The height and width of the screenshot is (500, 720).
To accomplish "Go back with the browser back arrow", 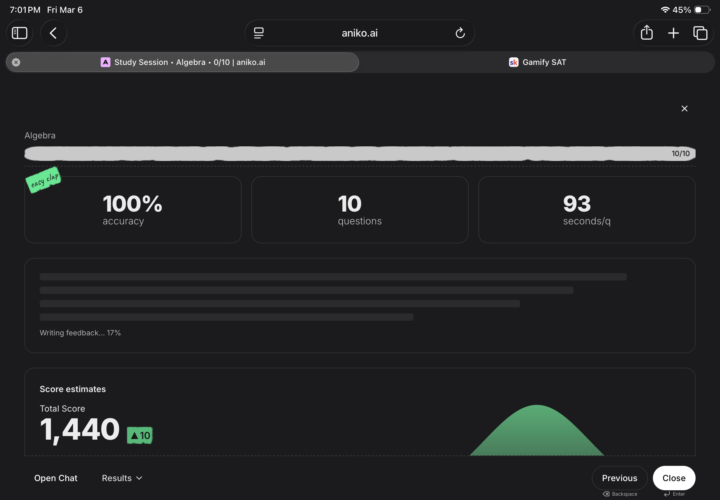I will tap(53, 33).
